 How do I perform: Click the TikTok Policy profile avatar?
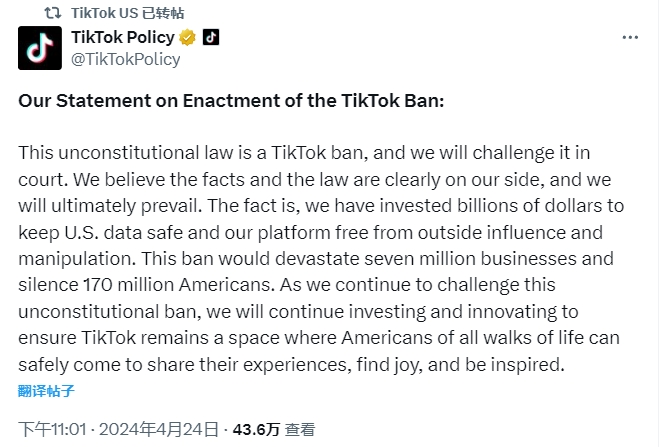[x=40, y=47]
